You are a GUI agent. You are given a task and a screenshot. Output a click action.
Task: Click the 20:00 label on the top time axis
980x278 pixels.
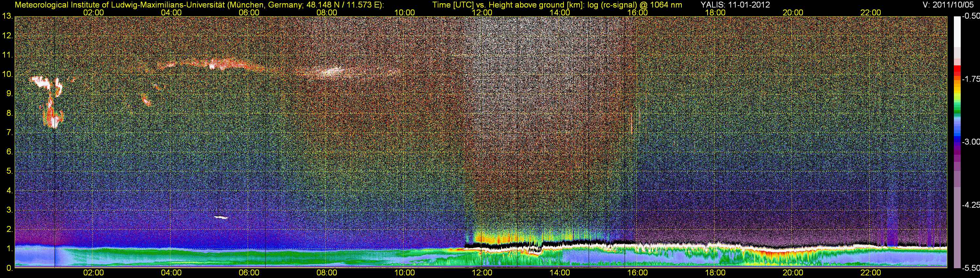pyautogui.click(x=793, y=12)
